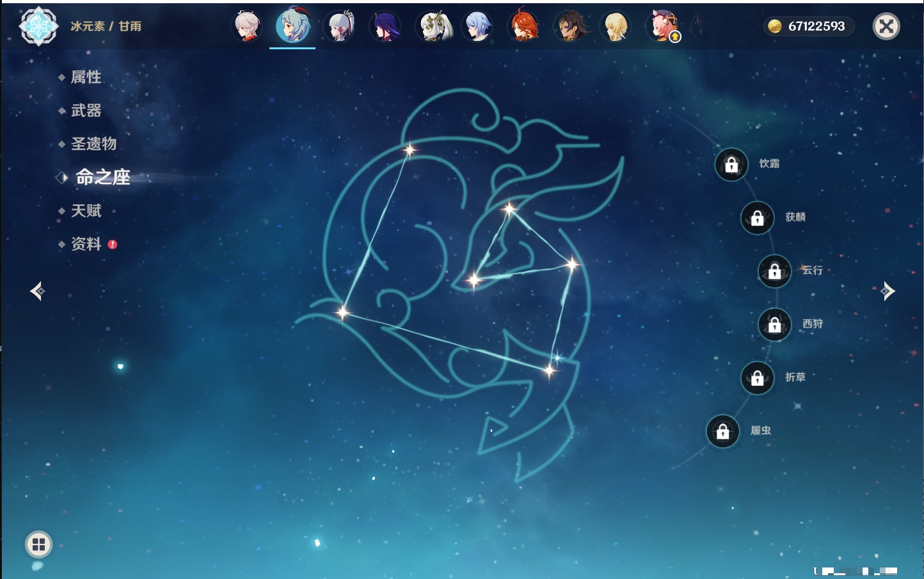Viewport: 924px width, 579px height.
Task: Select blonde Traveler portrait
Action: (x=616, y=27)
